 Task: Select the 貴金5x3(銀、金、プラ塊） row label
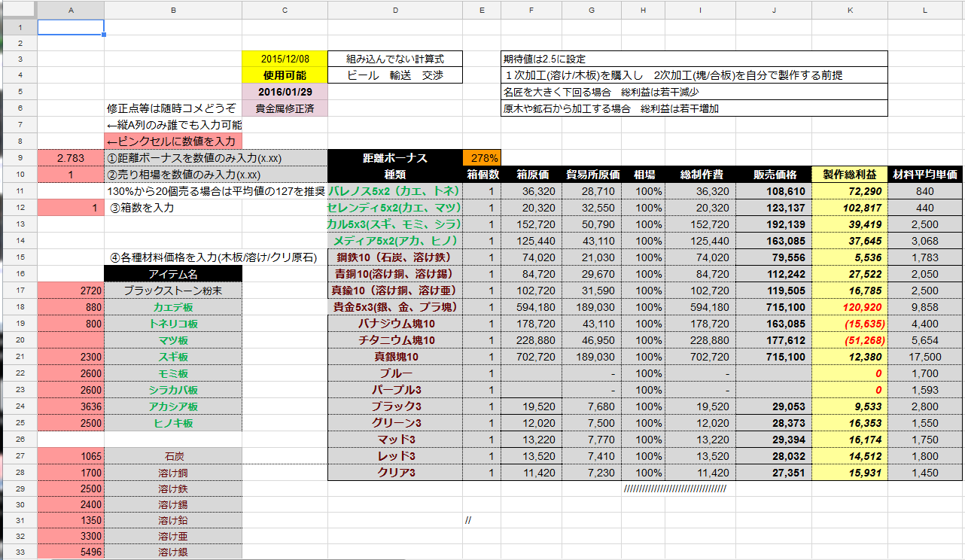(394, 307)
